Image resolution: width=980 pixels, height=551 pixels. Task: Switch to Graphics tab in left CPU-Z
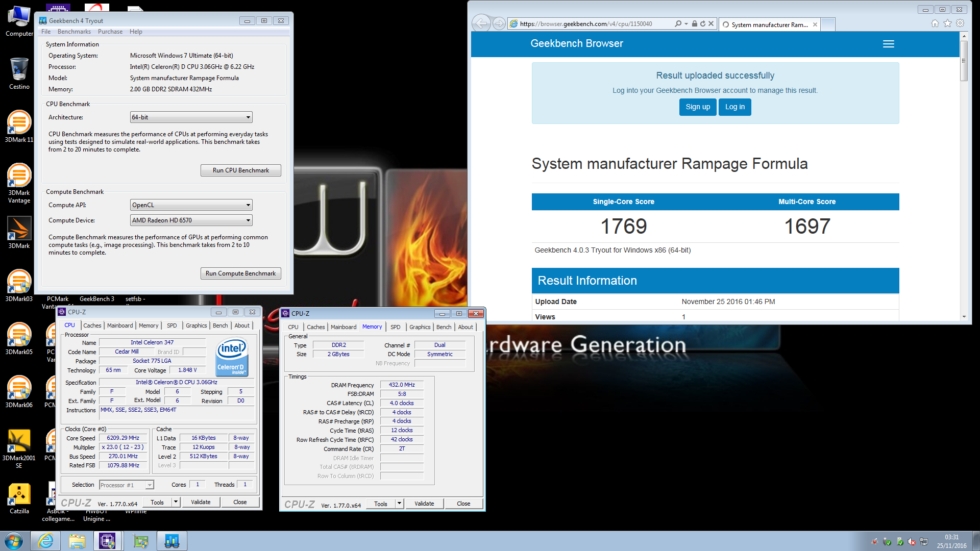[196, 325]
